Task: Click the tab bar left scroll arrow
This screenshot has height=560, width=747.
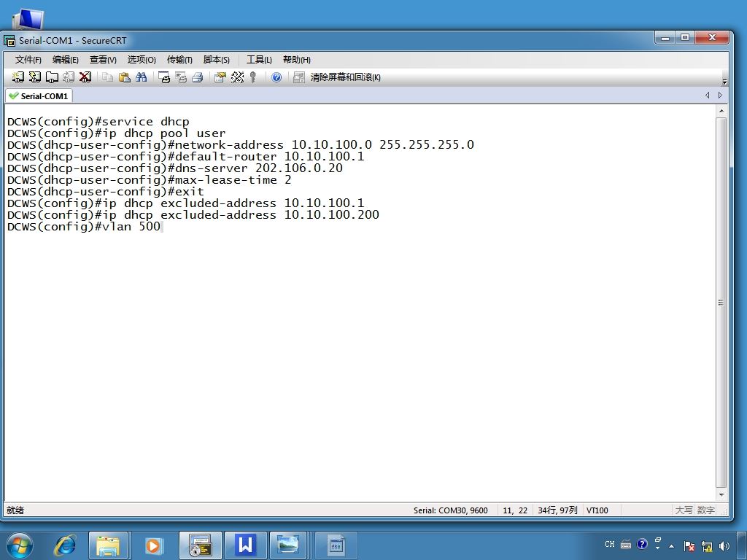Action: (x=707, y=96)
